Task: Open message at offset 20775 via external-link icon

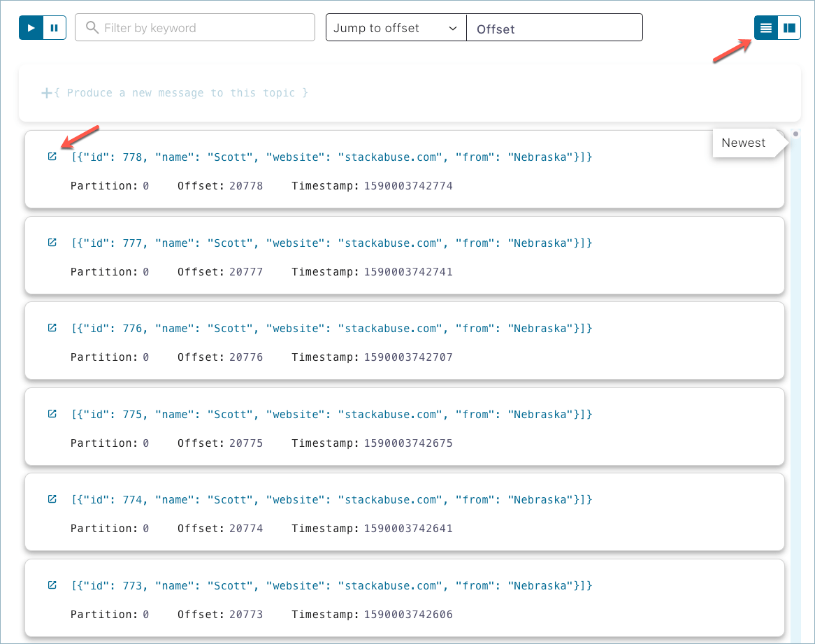Action: click(x=52, y=413)
